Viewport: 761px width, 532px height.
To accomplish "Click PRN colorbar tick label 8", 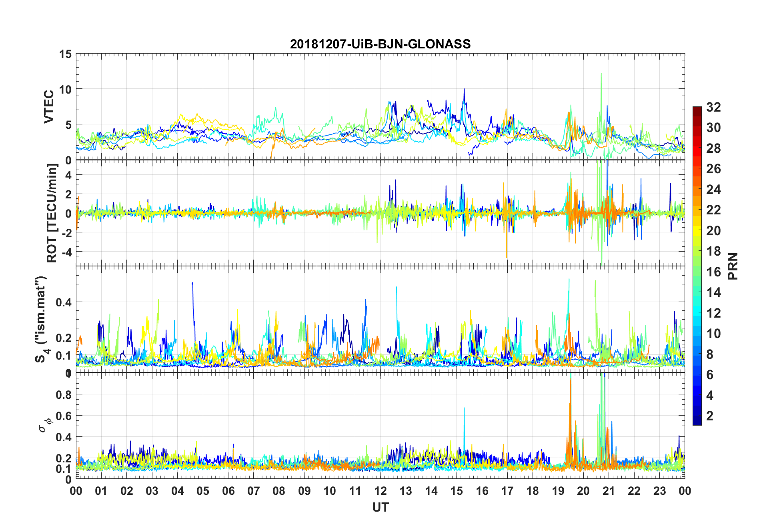I will [710, 354].
